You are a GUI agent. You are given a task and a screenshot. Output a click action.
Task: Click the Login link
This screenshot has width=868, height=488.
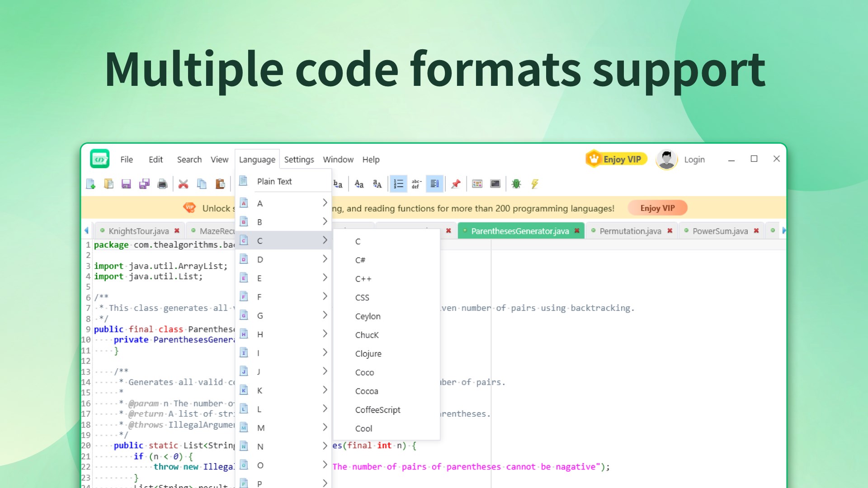(694, 160)
